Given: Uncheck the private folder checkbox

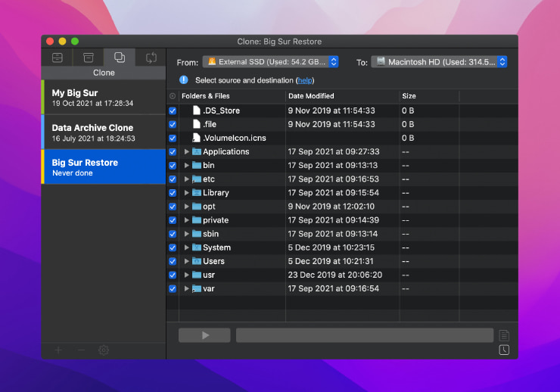Looking at the screenshot, I should coord(173,220).
